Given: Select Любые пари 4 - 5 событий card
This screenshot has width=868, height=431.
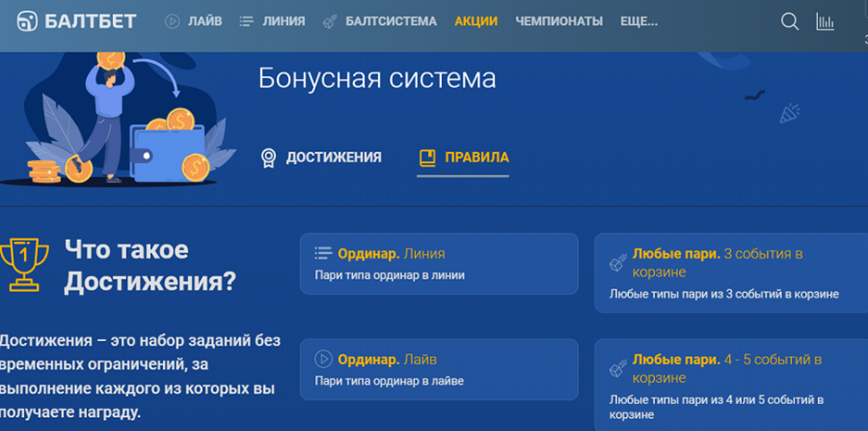Looking at the screenshot, I should [731, 385].
